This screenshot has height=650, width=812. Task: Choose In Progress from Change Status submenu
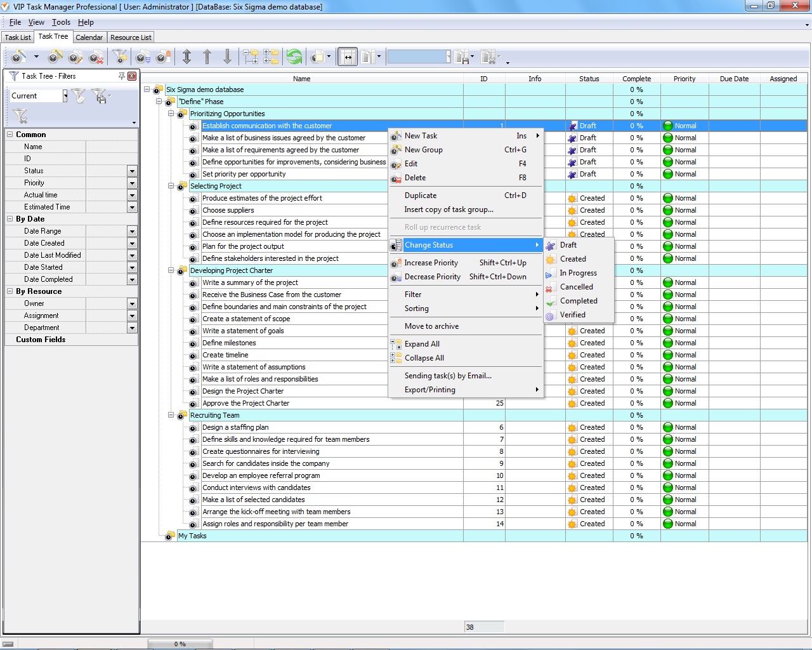coord(578,273)
